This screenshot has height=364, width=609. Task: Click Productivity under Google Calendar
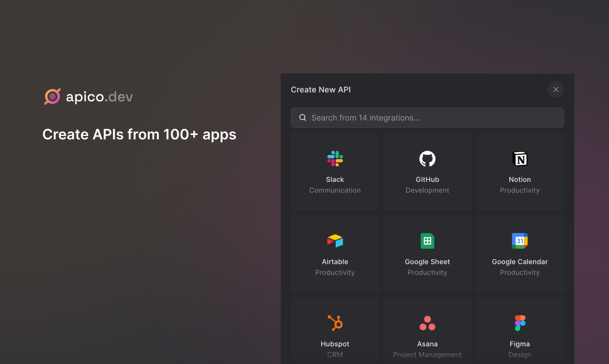(x=520, y=273)
